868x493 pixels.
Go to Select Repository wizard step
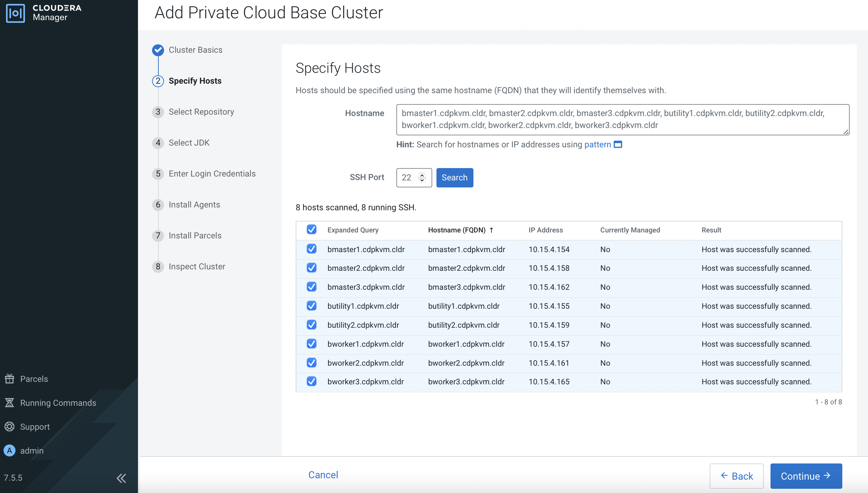pos(201,112)
